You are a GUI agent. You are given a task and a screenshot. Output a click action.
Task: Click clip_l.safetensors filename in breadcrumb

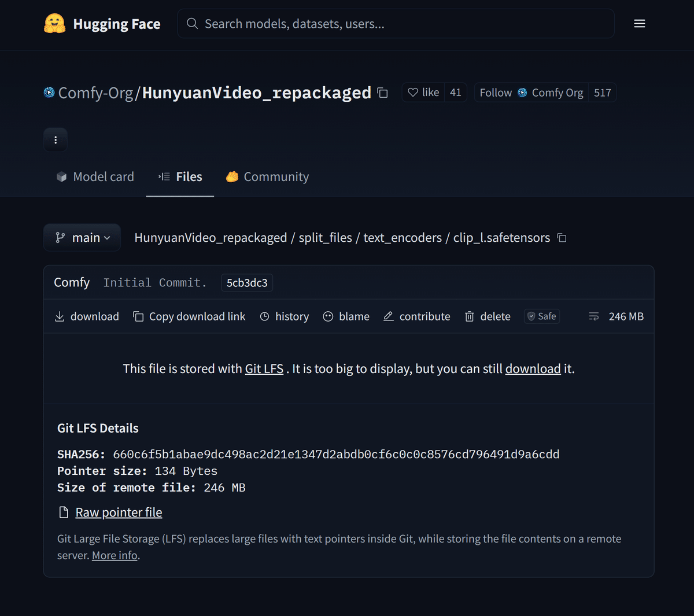click(x=501, y=238)
